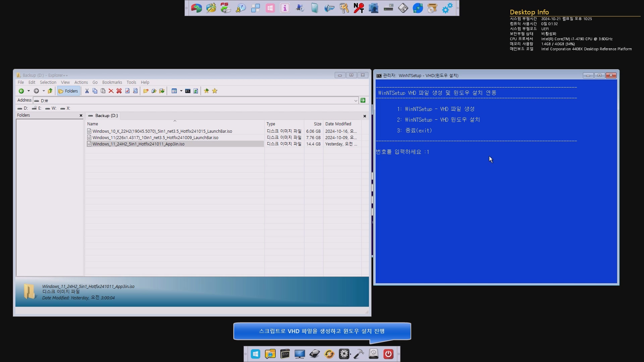Viewport: 644px width, 362px height.
Task: Close the Folders pane with its X
Action: (x=81, y=115)
